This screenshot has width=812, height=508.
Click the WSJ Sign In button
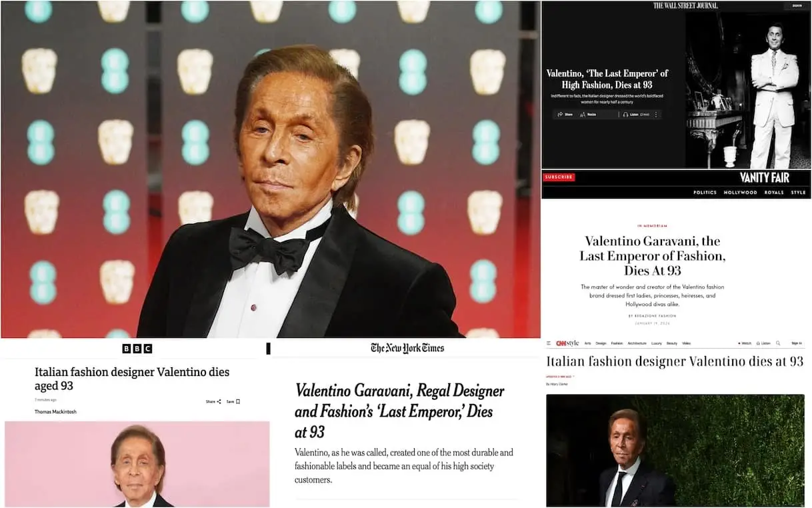tap(797, 6)
